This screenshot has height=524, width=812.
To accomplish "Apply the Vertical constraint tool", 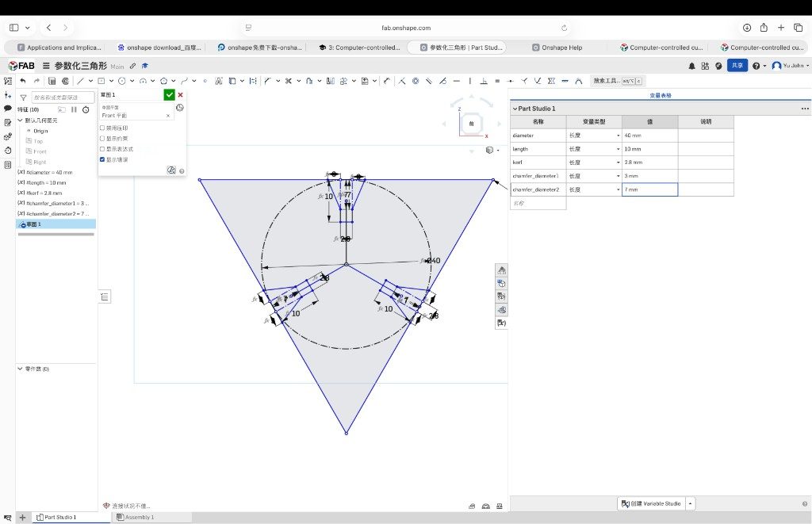I will (x=470, y=81).
